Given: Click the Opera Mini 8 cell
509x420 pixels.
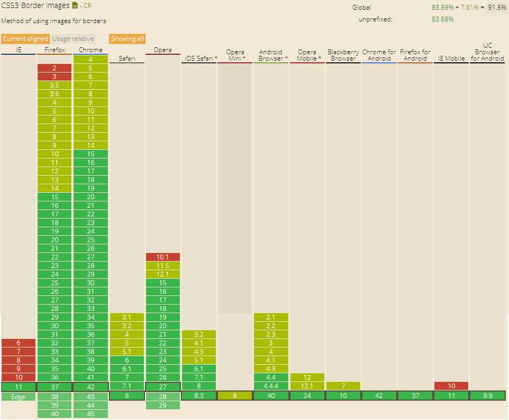Looking at the screenshot, I should (x=235, y=396).
